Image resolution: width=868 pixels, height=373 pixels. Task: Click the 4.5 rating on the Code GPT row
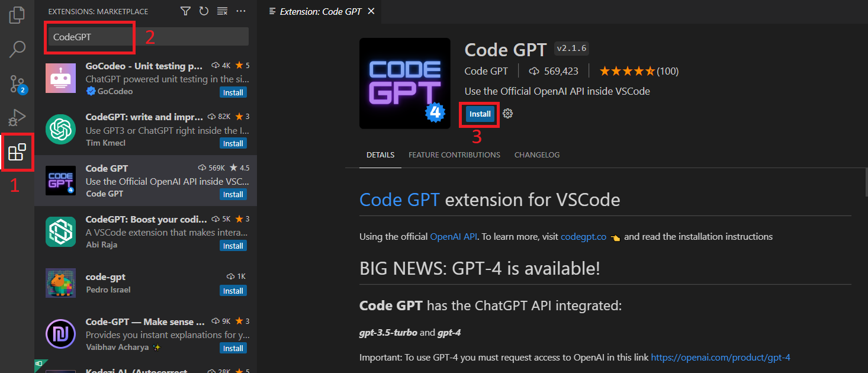[240, 168]
